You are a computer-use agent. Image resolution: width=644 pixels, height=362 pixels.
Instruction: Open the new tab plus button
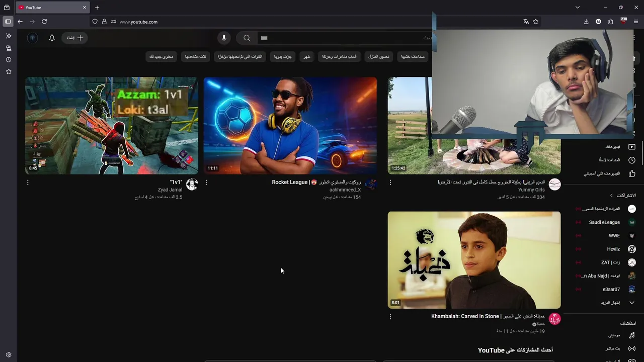click(x=97, y=8)
